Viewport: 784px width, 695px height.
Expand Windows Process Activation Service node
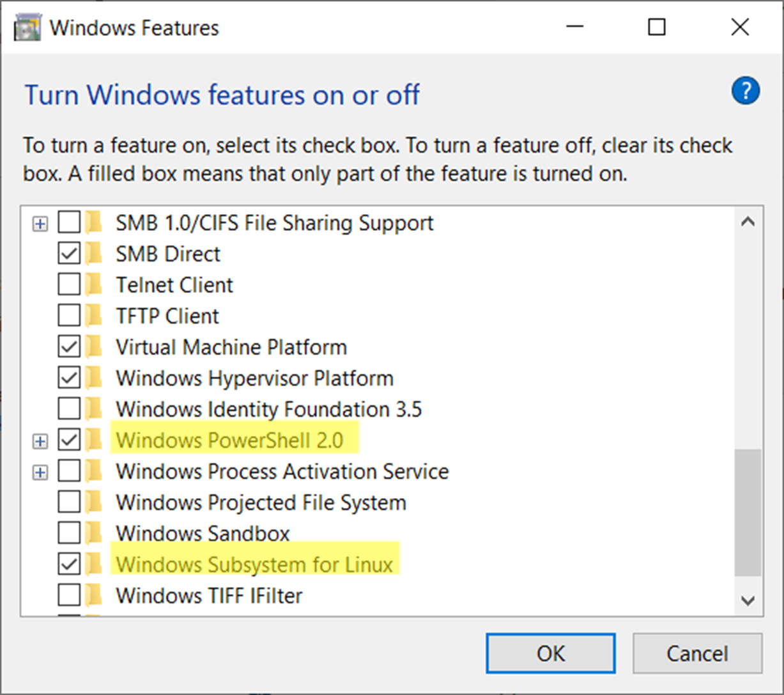pos(40,472)
